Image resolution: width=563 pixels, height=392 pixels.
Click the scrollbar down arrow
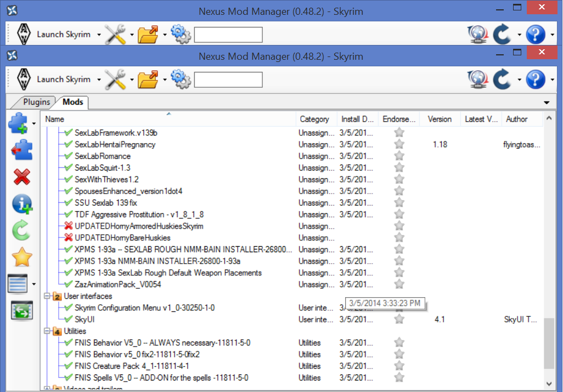click(x=549, y=383)
